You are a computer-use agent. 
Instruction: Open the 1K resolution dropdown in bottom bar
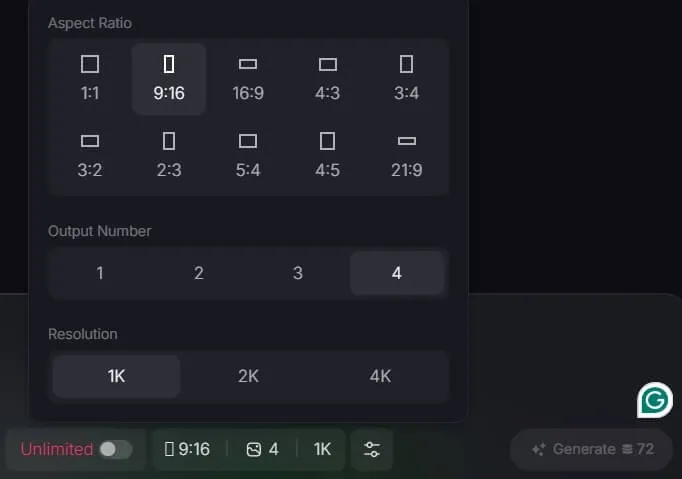(x=322, y=449)
